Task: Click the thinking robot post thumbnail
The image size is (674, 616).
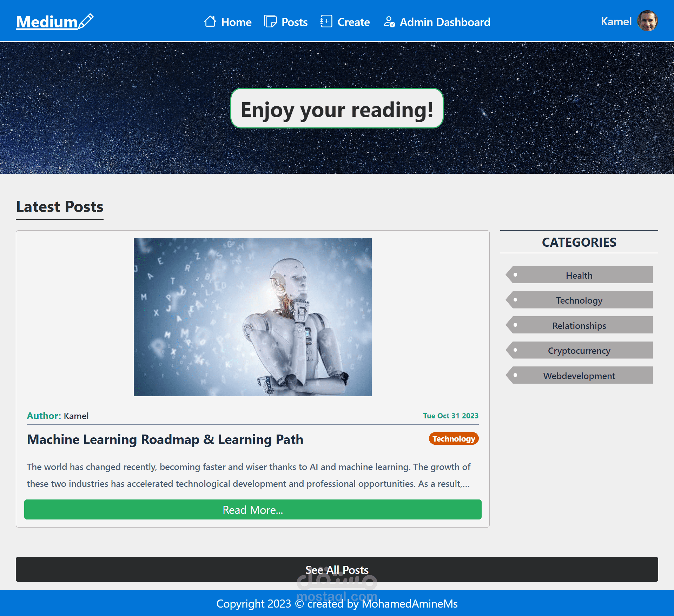Action: click(252, 317)
